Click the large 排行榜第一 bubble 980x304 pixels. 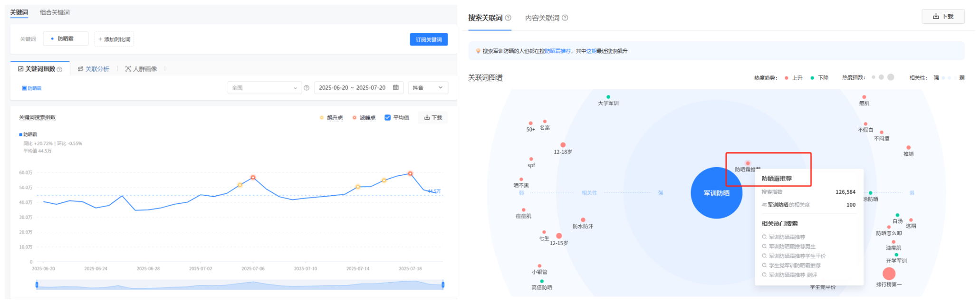pos(889,274)
